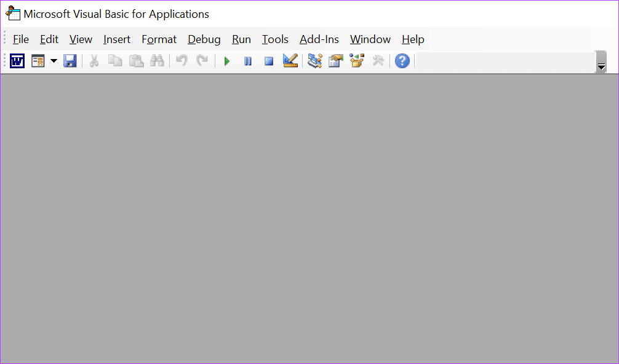This screenshot has height=364, width=619.
Task: Open the Add-Ins menu
Action: point(319,39)
